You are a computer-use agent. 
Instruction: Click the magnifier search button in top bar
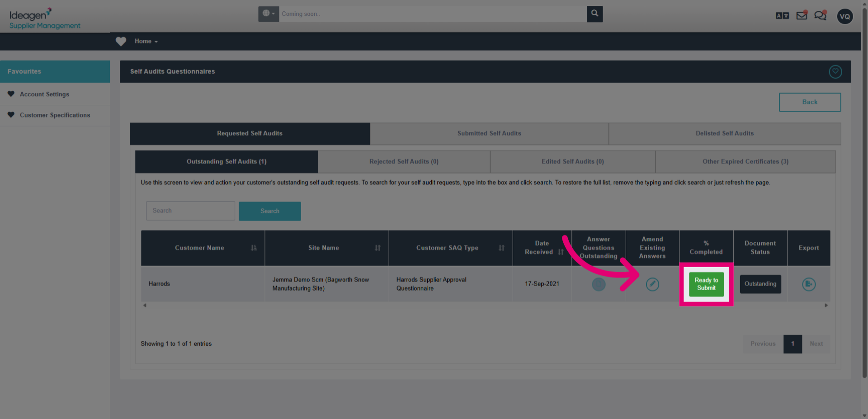click(594, 14)
